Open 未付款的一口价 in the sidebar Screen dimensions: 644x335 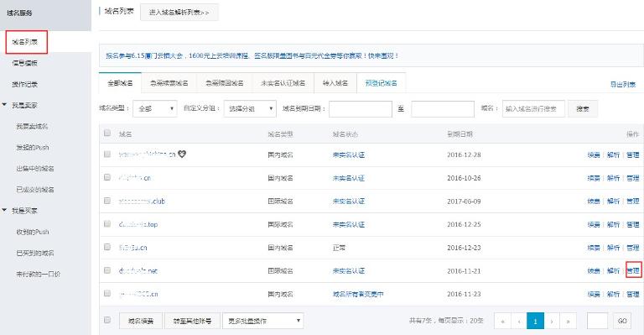tap(39, 274)
